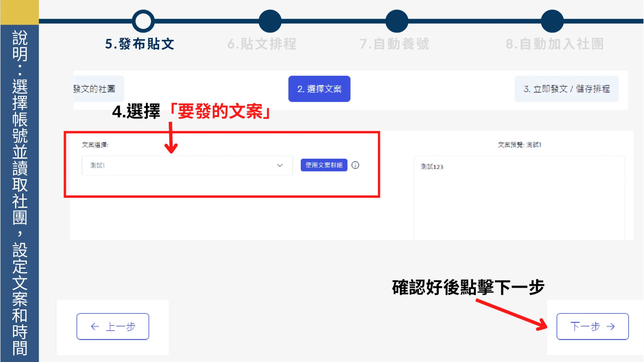Click the yellow square at top-left corner
This screenshot has height=362, width=644.
point(19,12)
